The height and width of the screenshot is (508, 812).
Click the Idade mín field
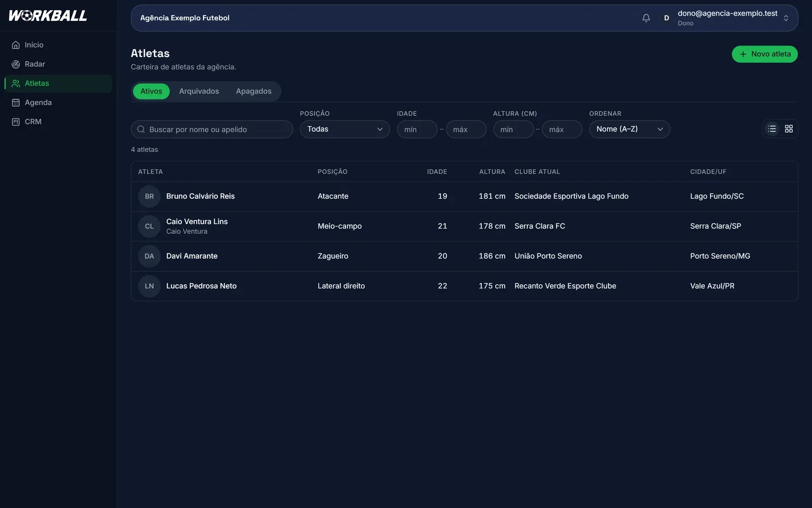click(417, 130)
